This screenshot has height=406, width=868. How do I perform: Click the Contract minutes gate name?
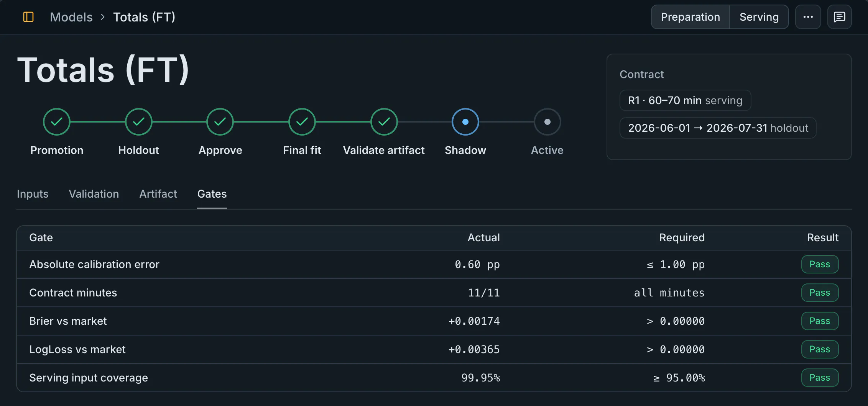pyautogui.click(x=73, y=293)
